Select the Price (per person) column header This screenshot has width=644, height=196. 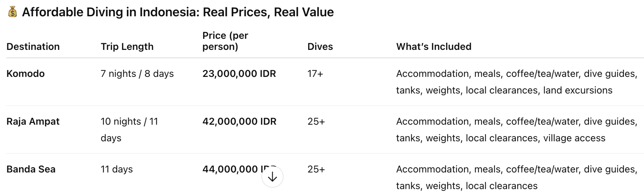click(x=225, y=41)
